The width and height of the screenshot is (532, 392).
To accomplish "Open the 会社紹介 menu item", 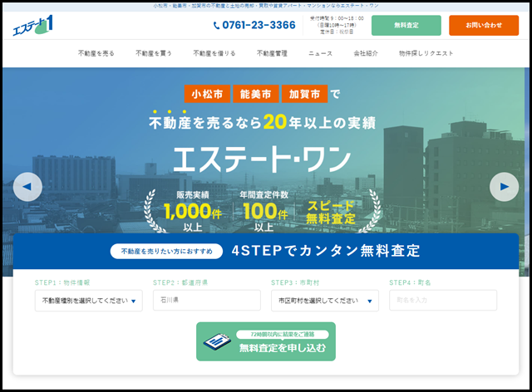I will 366,53.
